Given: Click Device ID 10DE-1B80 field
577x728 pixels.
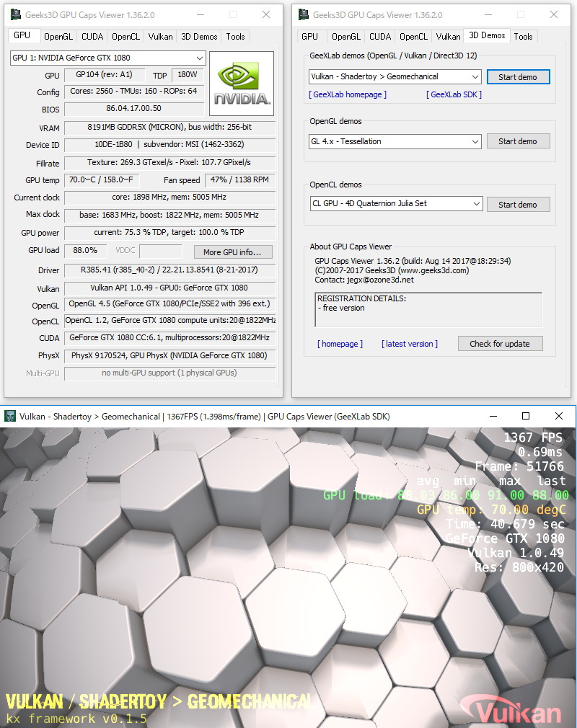Looking at the screenshot, I should click(x=170, y=145).
